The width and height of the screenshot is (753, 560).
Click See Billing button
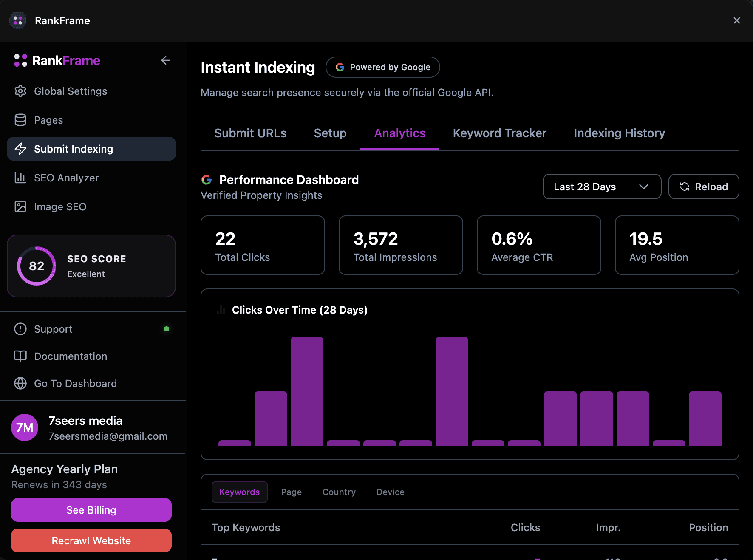click(x=91, y=510)
